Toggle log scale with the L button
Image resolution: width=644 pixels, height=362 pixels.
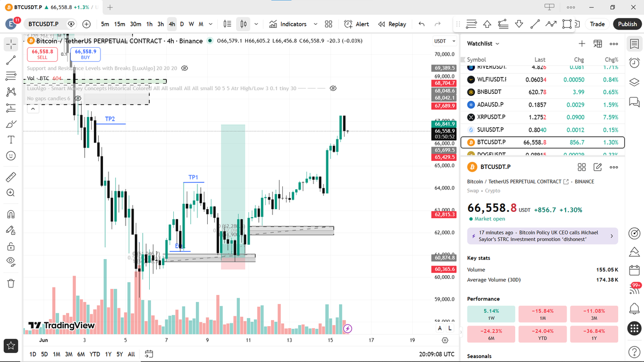click(x=449, y=328)
